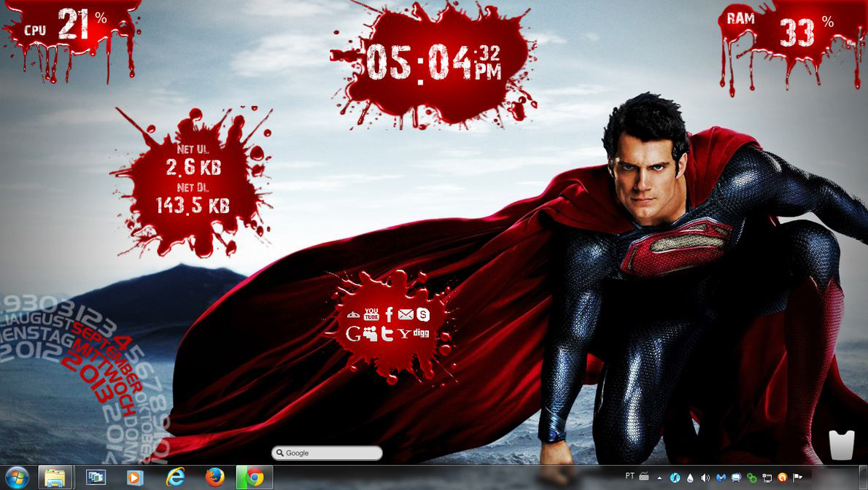The image size is (868, 490).
Task: Open Action Center flag icon
Action: coord(798,478)
